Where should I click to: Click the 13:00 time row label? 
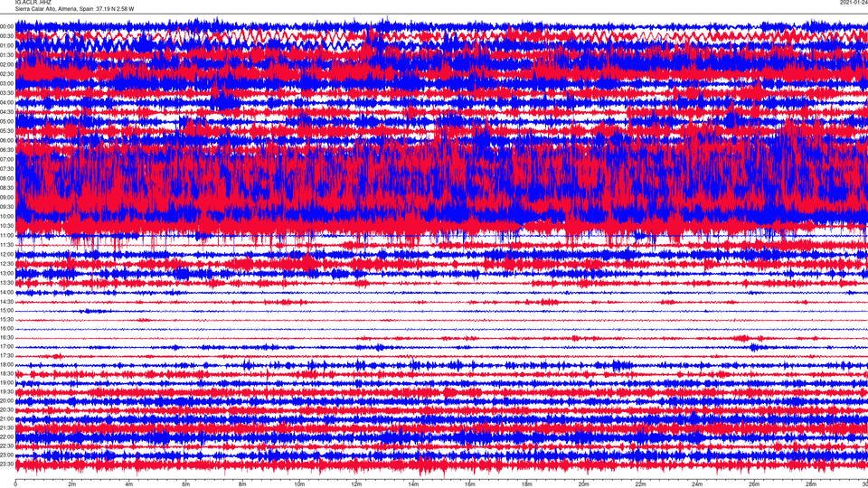point(7,273)
